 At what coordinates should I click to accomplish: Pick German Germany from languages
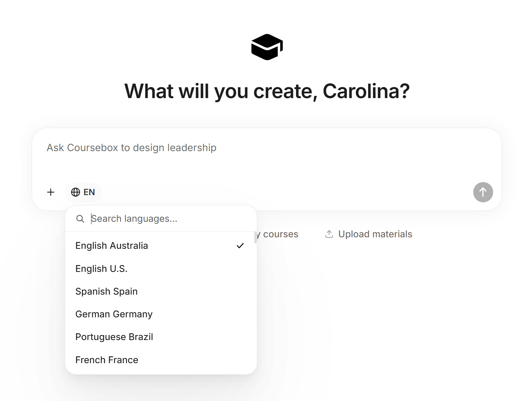[114, 314]
